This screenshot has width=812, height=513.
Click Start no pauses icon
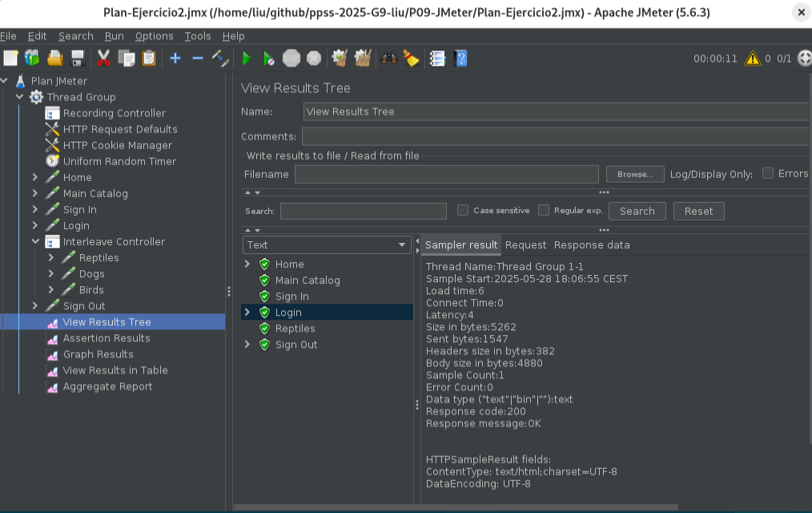tap(269, 59)
